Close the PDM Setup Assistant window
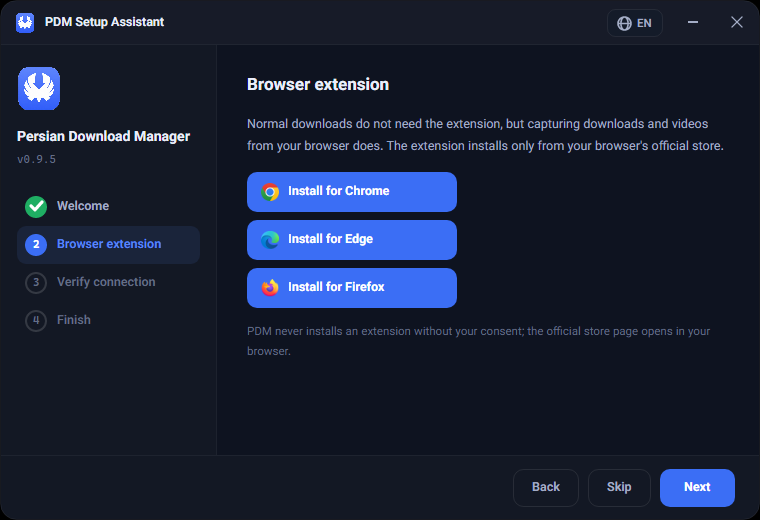 tap(736, 22)
